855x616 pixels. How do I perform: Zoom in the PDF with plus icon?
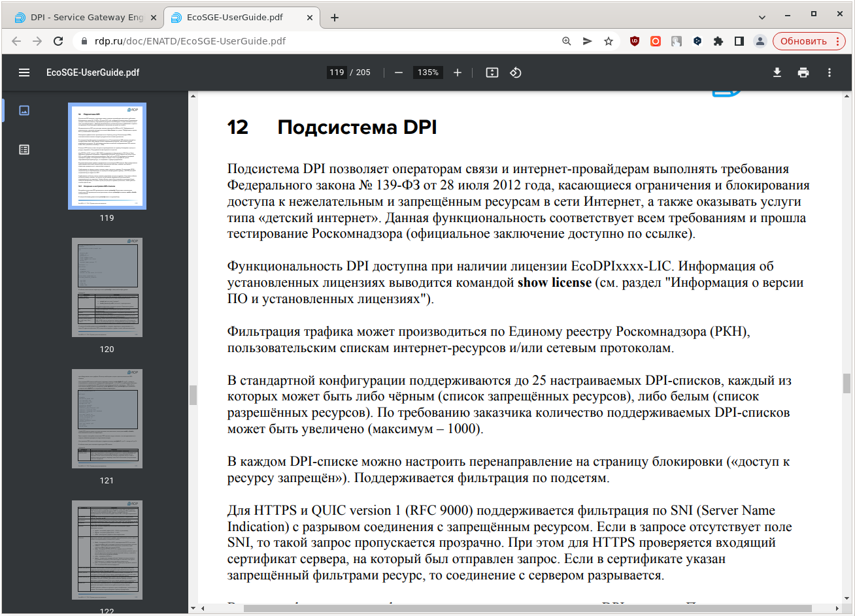click(458, 73)
